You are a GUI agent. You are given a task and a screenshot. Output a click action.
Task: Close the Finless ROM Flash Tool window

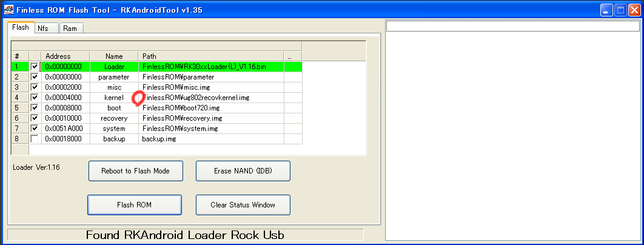click(634, 10)
